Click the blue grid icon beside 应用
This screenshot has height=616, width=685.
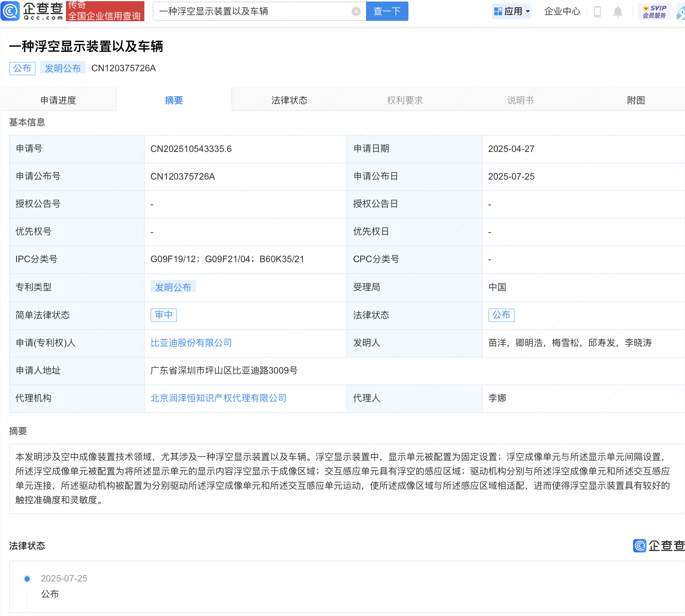(498, 11)
